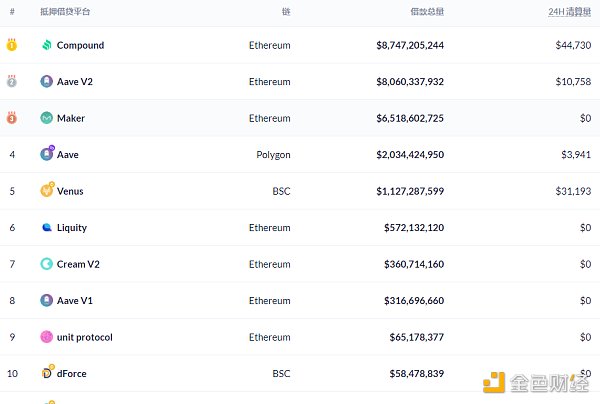Sort by the 24H清算量 column header
This screenshot has width=600, height=404.
pos(570,11)
